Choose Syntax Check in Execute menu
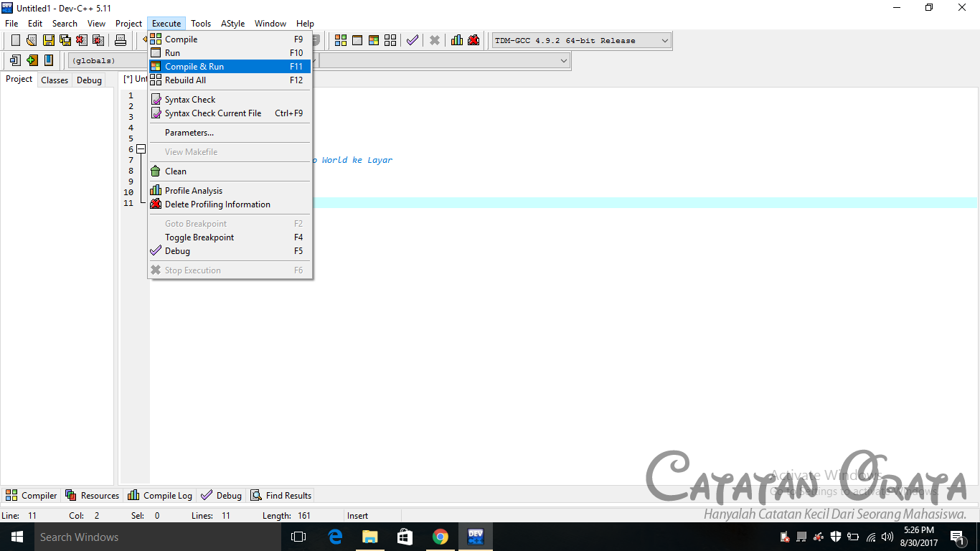 (230, 100)
